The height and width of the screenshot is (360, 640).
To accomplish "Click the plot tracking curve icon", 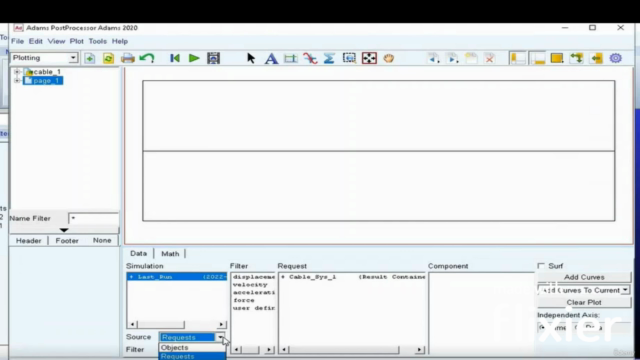I will pos(310,58).
